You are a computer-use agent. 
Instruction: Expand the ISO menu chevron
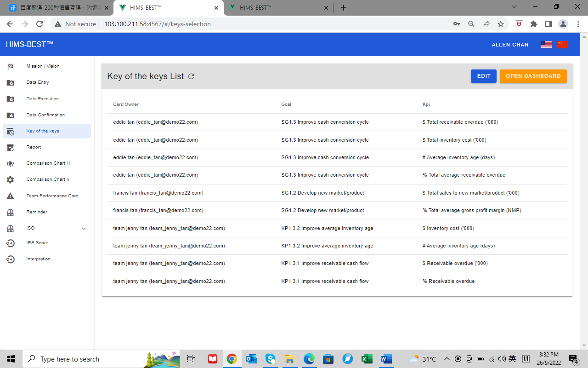[x=84, y=229]
